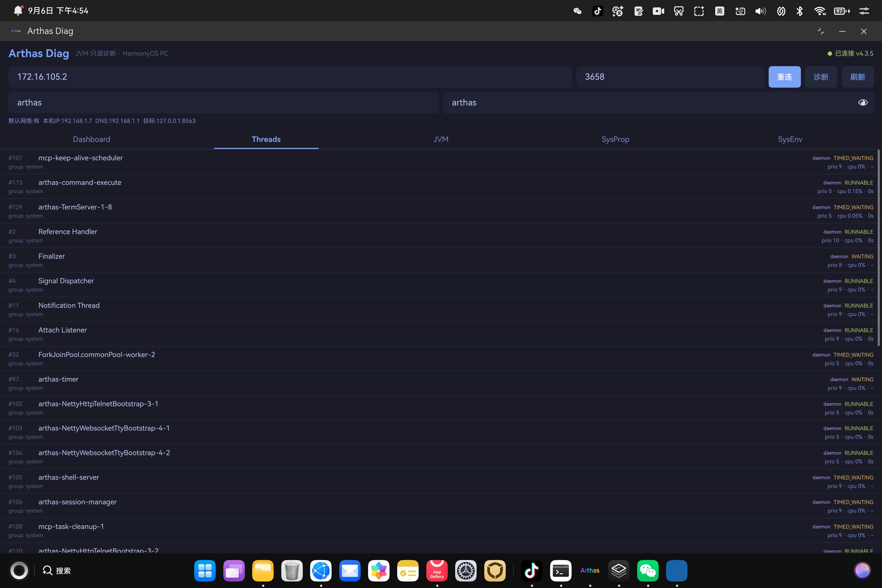Open the quick note status bar icon
This screenshot has height=588, width=882.
[638, 11]
